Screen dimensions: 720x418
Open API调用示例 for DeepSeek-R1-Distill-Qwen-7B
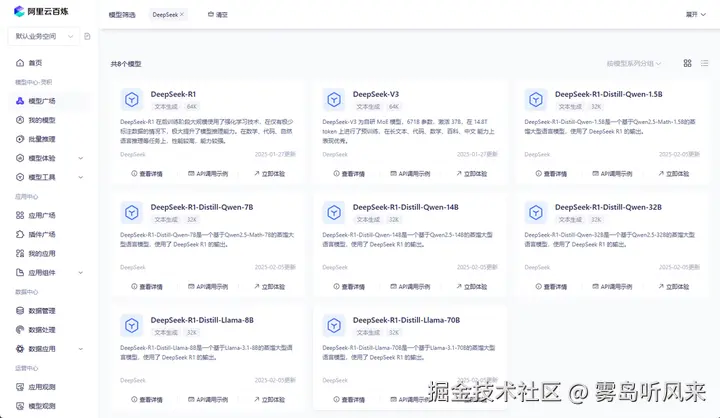coord(208,287)
